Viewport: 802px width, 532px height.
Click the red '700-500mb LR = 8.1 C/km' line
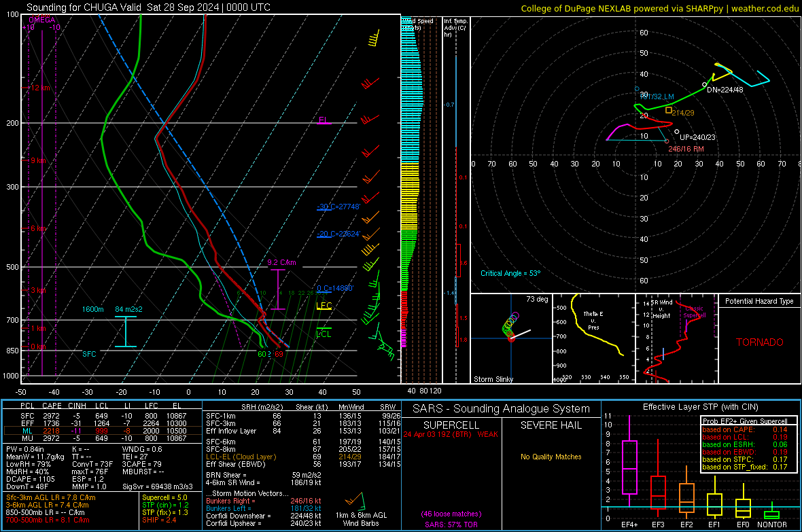tap(48, 520)
